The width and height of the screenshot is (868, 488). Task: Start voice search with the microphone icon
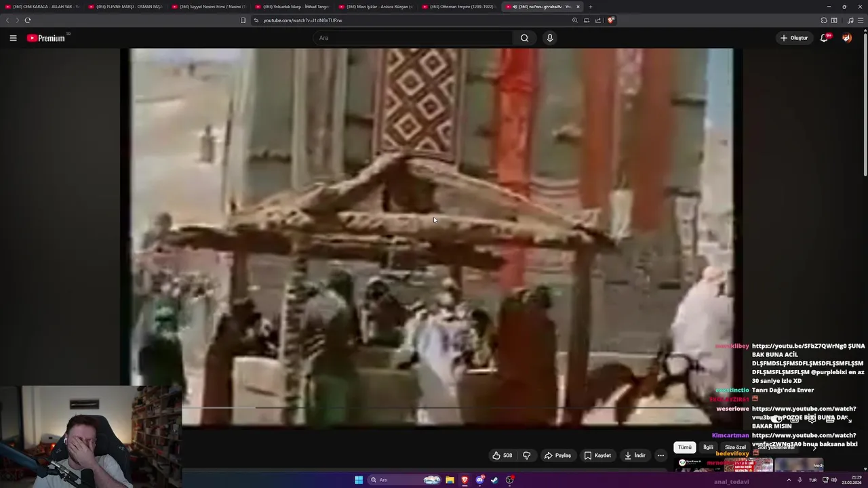point(550,38)
